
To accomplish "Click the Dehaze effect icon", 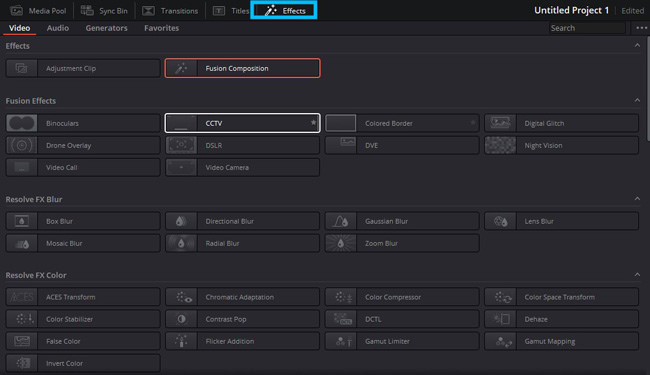I will [x=500, y=319].
